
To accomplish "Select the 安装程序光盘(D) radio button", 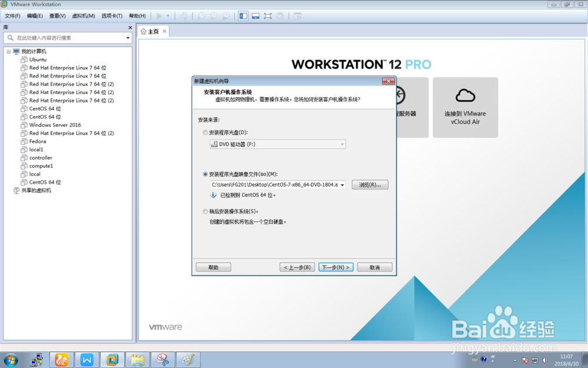I will (x=205, y=132).
